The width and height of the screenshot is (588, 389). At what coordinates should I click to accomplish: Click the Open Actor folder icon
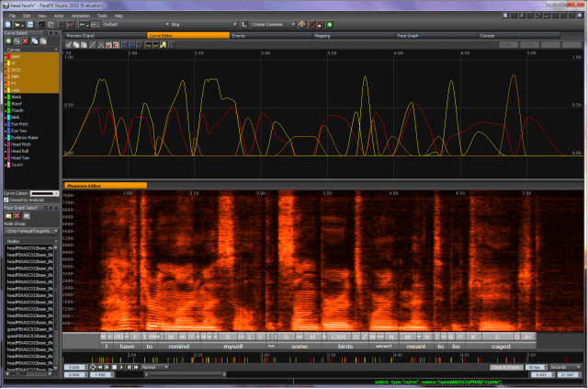click(17, 25)
